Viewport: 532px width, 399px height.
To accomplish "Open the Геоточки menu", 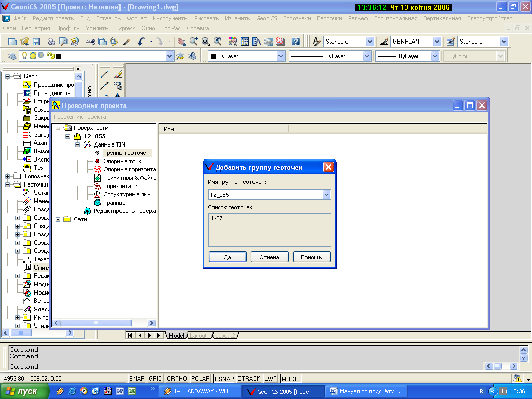I will (329, 18).
